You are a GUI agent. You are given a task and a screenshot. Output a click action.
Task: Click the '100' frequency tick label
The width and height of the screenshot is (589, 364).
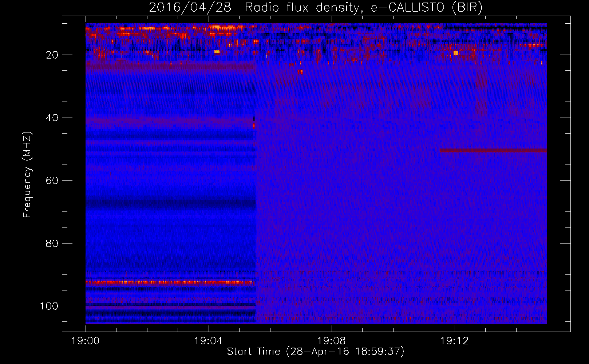click(49, 306)
